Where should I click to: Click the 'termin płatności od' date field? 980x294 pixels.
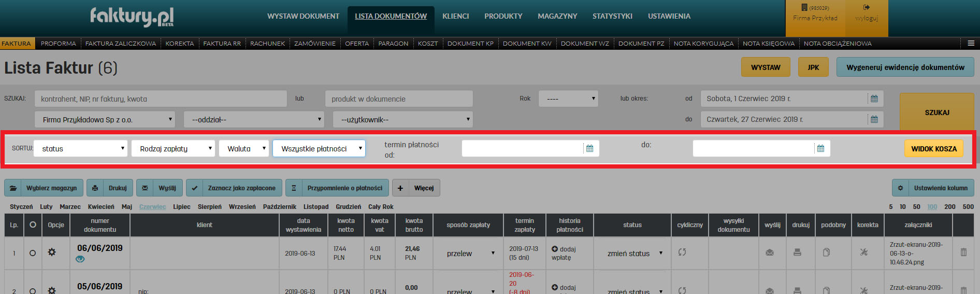[x=523, y=149]
